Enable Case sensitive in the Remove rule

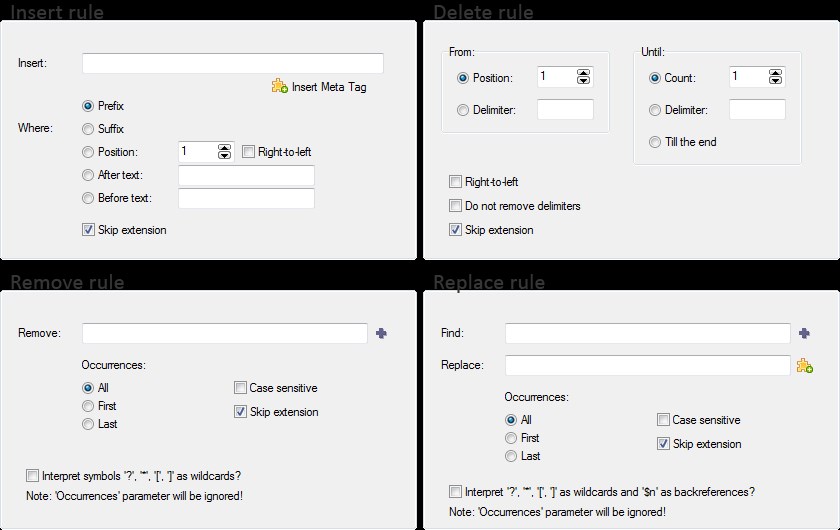pos(240,387)
